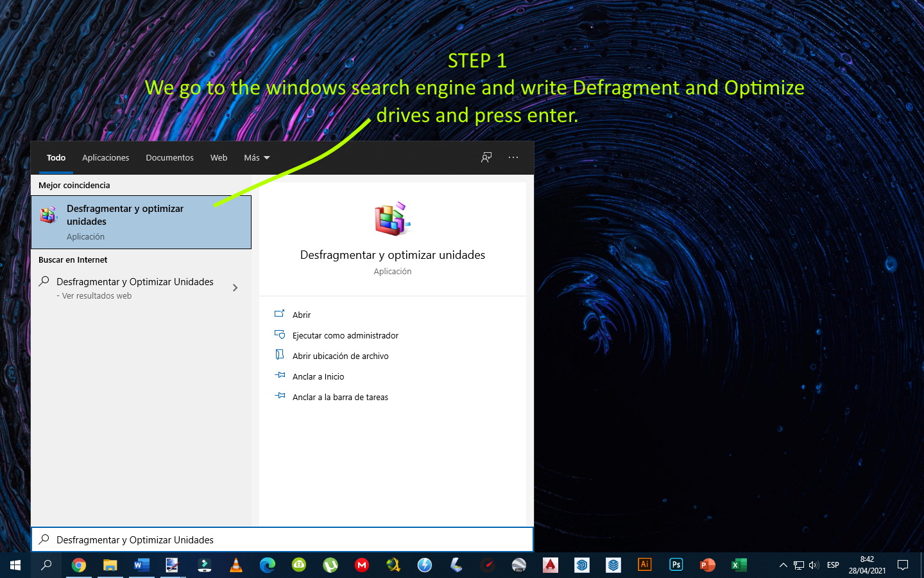924x578 pixels.
Task: Open Excel from the taskbar
Action: (x=739, y=565)
